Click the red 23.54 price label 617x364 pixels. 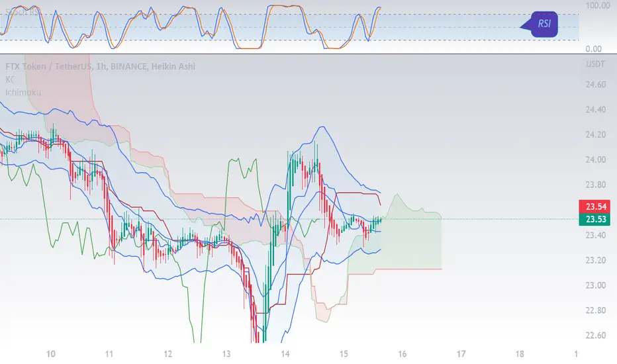594,206
